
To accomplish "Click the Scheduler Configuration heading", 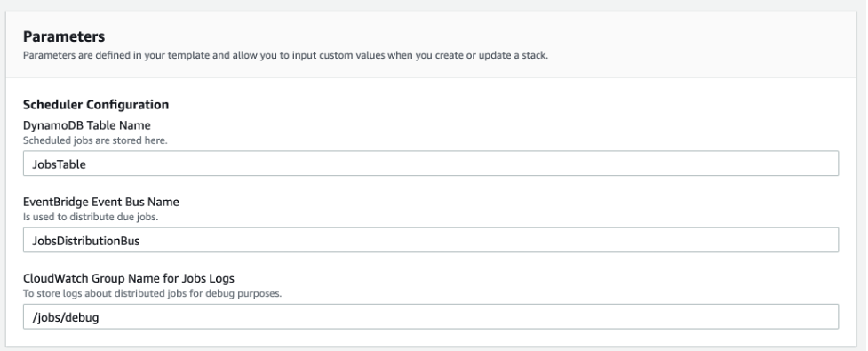I will [x=96, y=104].
